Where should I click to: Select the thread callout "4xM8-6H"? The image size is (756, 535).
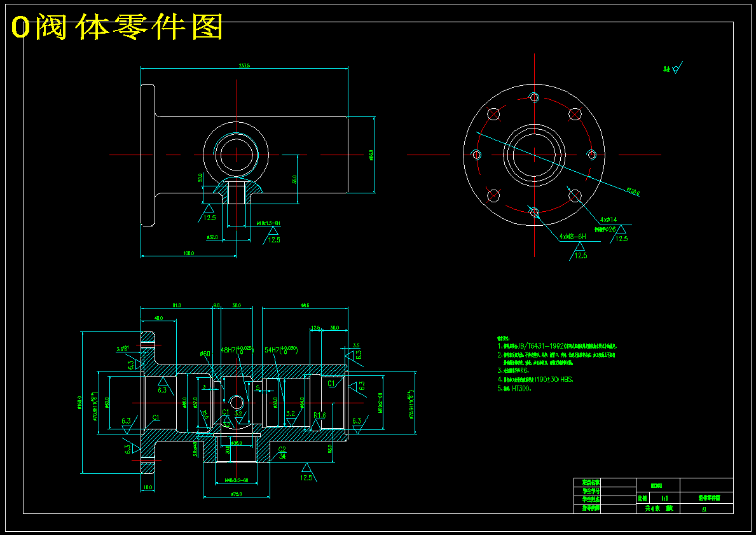point(573,237)
